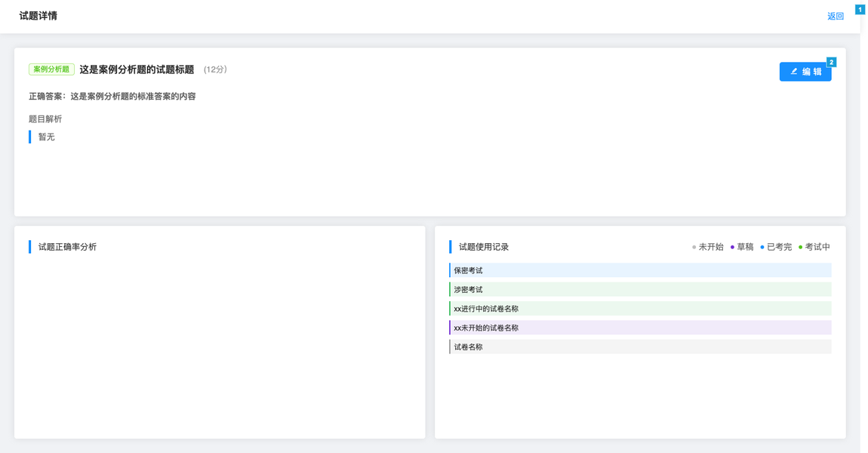This screenshot has height=453, width=868.
Task: Click the question title 这是案例分析题的试题标题
Action: 137,69
